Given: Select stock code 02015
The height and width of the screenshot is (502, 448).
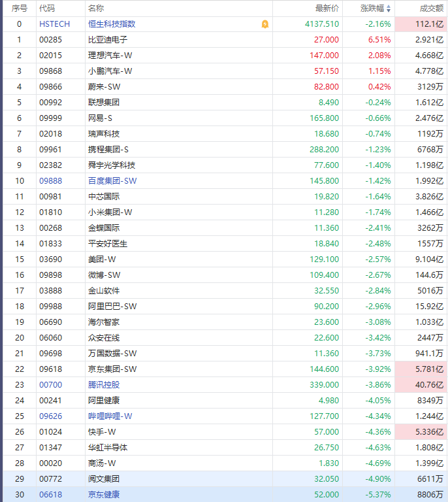Looking at the screenshot, I should (x=50, y=56).
